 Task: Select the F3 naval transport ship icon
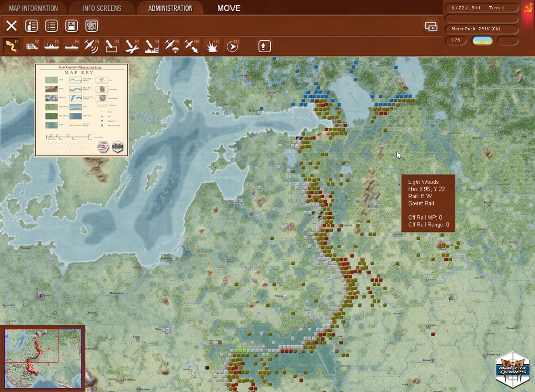(x=52, y=46)
